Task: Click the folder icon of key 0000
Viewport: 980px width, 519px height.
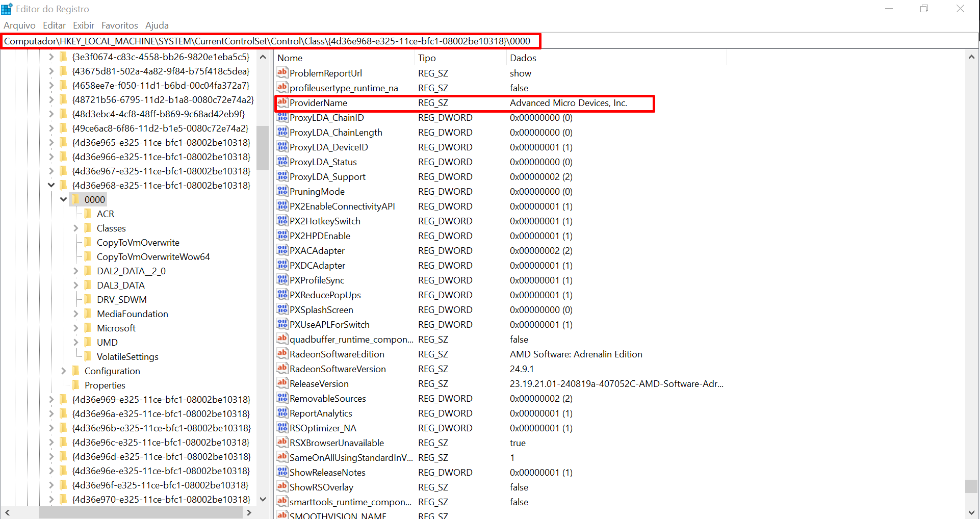Action: (x=75, y=199)
